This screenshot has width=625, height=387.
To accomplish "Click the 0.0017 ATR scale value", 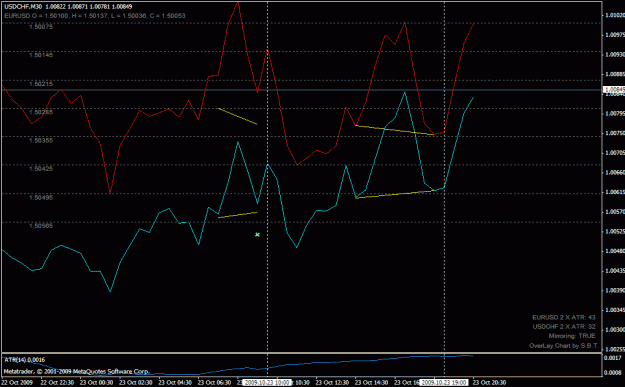I will [614, 358].
